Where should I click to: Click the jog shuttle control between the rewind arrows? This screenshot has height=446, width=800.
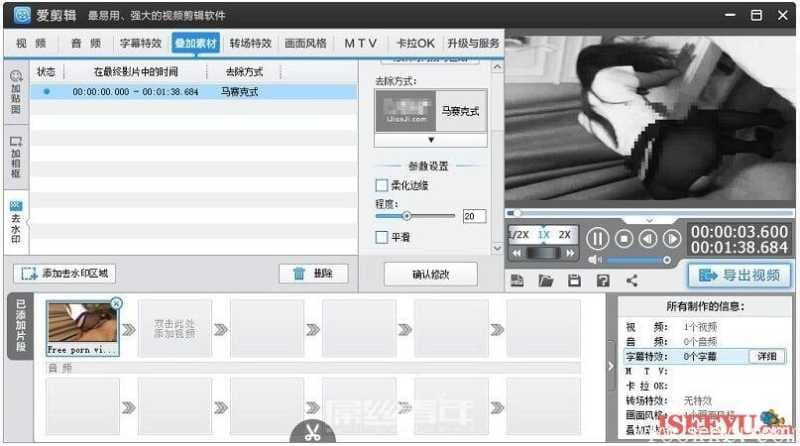(x=543, y=253)
